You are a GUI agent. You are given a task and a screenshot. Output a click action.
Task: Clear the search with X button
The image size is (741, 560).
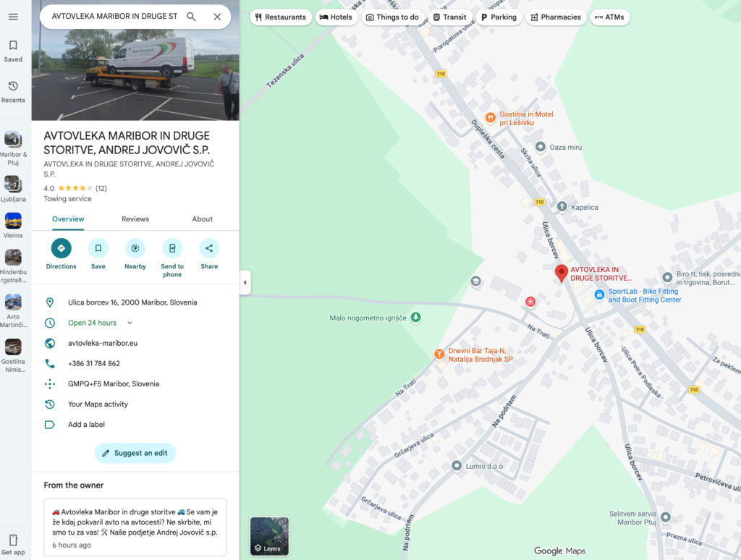pos(217,17)
